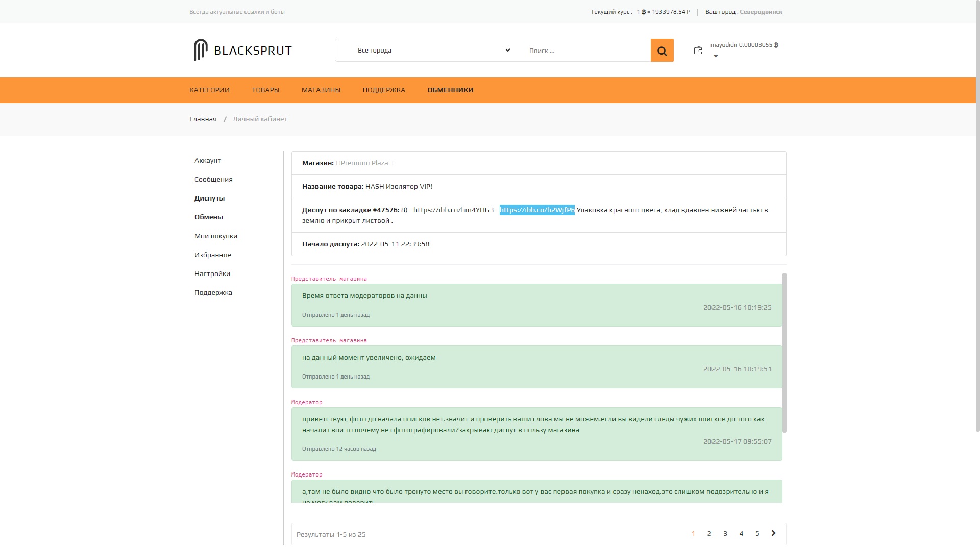Click the Северодвинск city link
The width and height of the screenshot is (980, 551).
[x=761, y=12]
